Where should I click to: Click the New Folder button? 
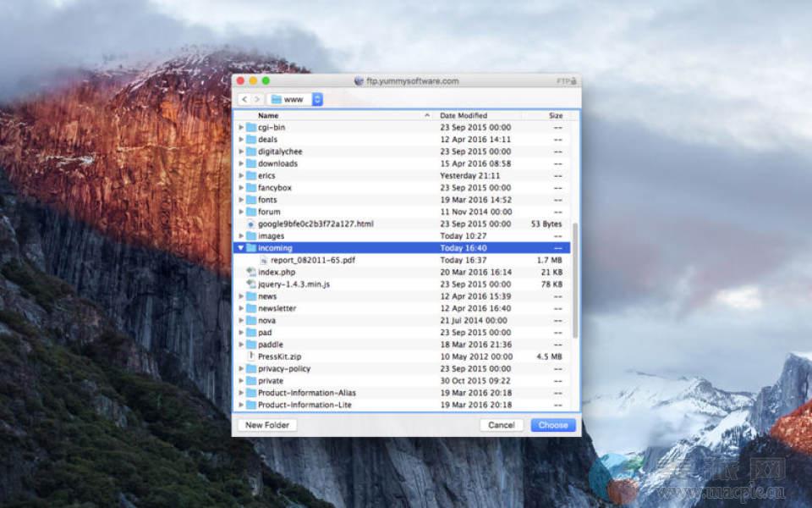267,425
